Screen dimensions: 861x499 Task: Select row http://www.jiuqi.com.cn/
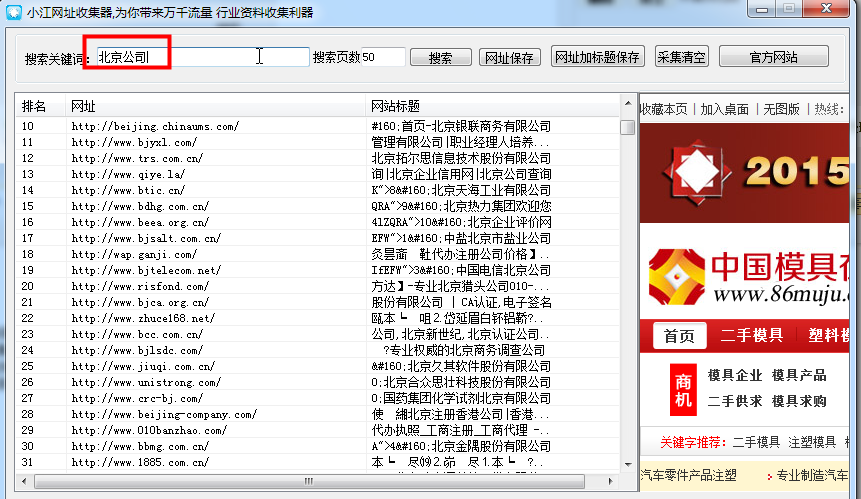coord(318,366)
